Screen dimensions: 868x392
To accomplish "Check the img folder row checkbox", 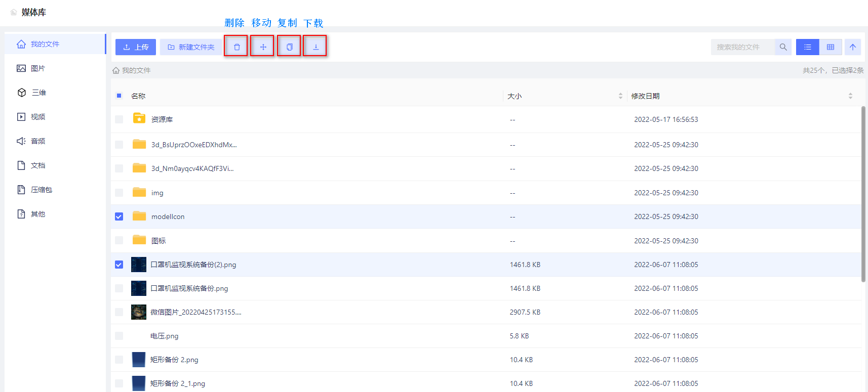I will point(119,193).
